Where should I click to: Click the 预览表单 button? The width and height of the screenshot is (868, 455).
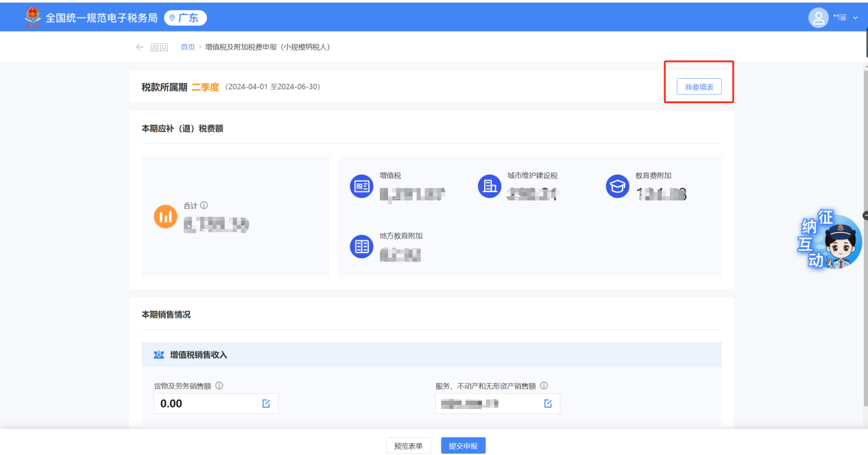[x=409, y=446]
